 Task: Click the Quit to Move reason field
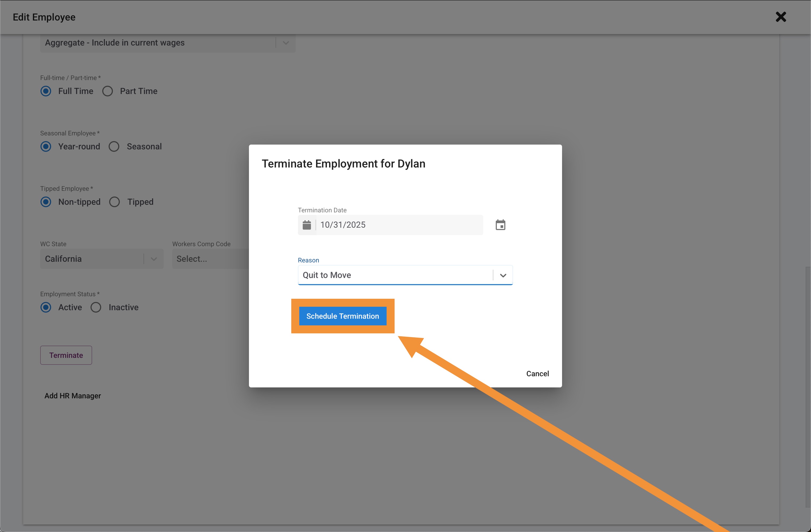point(395,275)
